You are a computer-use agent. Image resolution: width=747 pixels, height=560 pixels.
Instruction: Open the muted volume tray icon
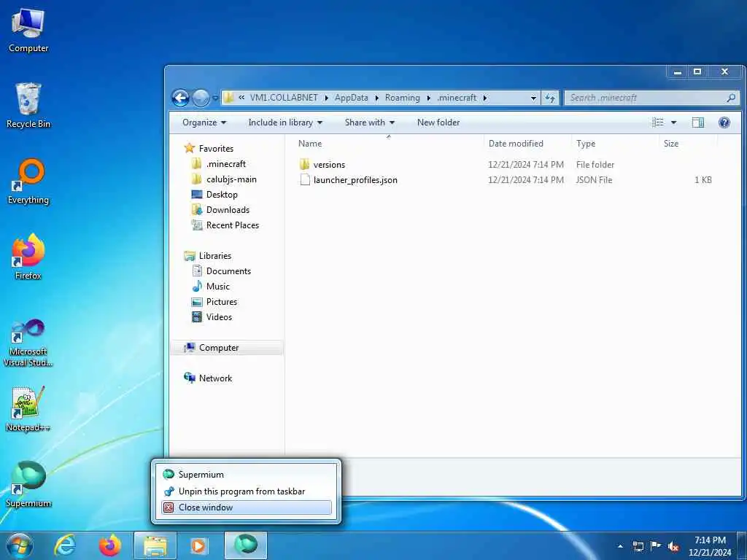click(x=673, y=546)
